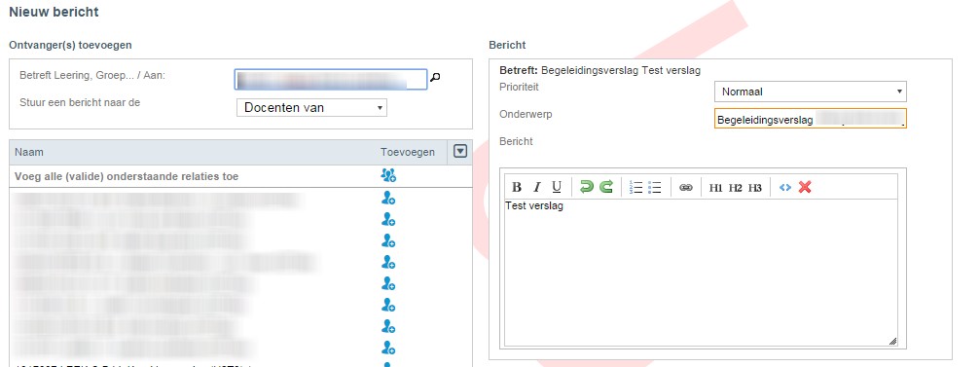Toggle italic formatting in the editor
The height and width of the screenshot is (367, 980).
point(536,187)
